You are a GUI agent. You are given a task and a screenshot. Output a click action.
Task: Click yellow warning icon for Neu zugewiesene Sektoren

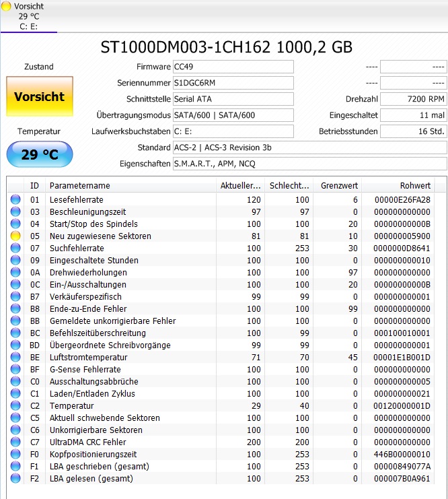tap(15, 236)
